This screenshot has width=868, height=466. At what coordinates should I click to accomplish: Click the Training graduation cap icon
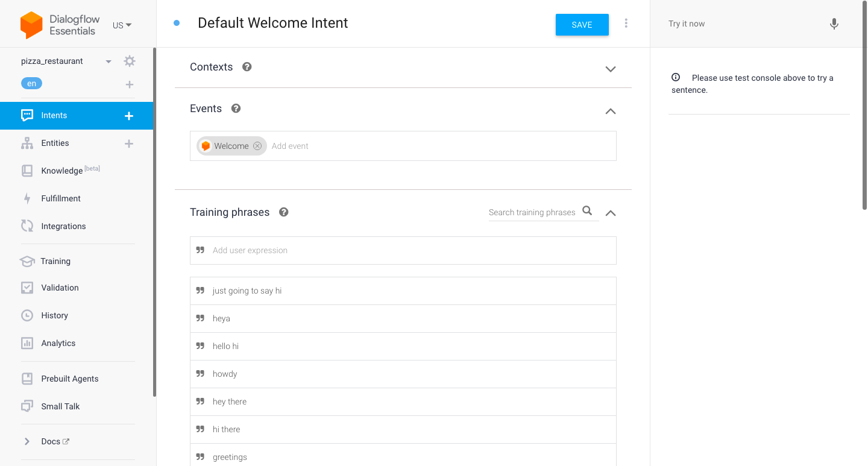tap(27, 261)
